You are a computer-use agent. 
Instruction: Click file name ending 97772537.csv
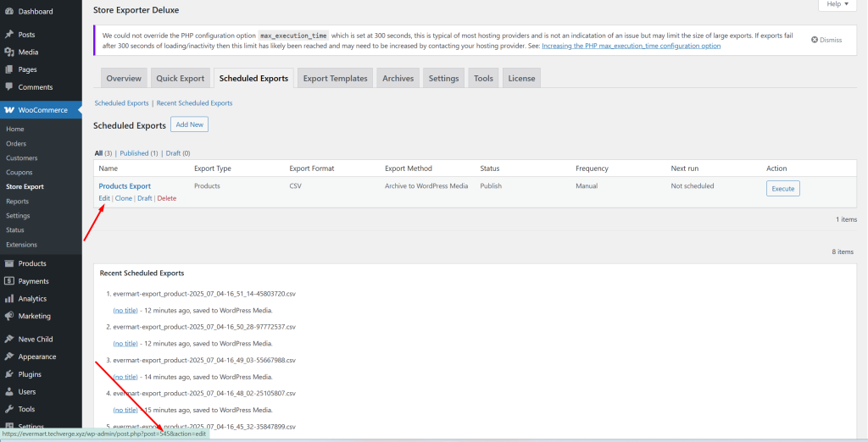click(x=204, y=327)
